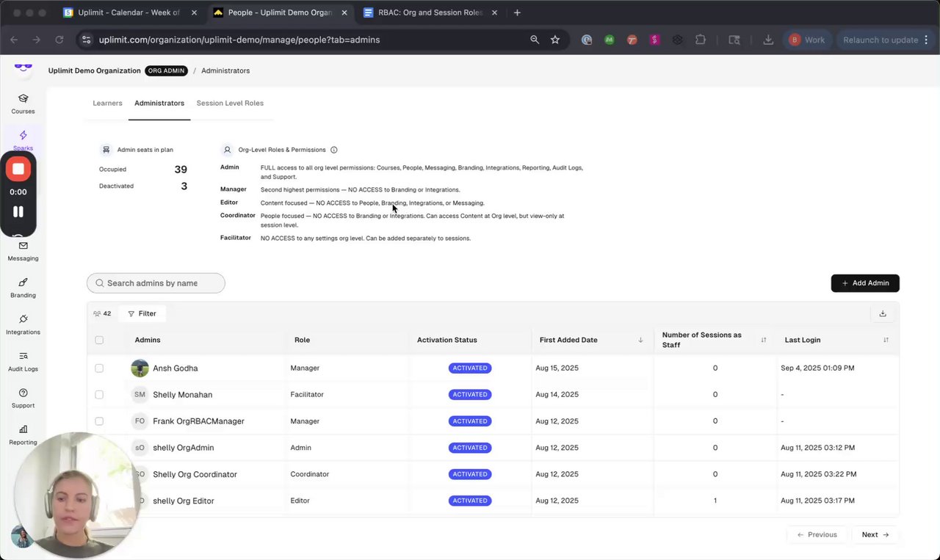Open the Integrations sidebar icon
This screenshot has width=940, height=560.
pyautogui.click(x=23, y=324)
